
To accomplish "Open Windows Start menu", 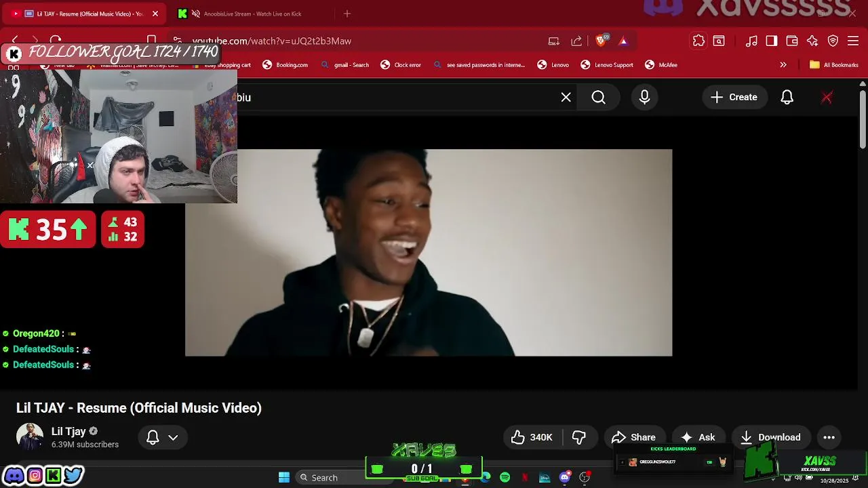I will 284,478.
